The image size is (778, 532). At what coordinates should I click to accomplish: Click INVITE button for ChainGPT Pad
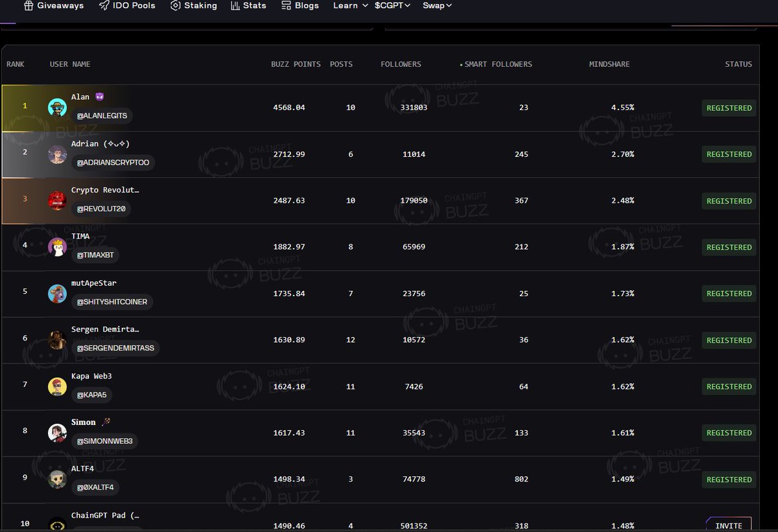(x=729, y=524)
